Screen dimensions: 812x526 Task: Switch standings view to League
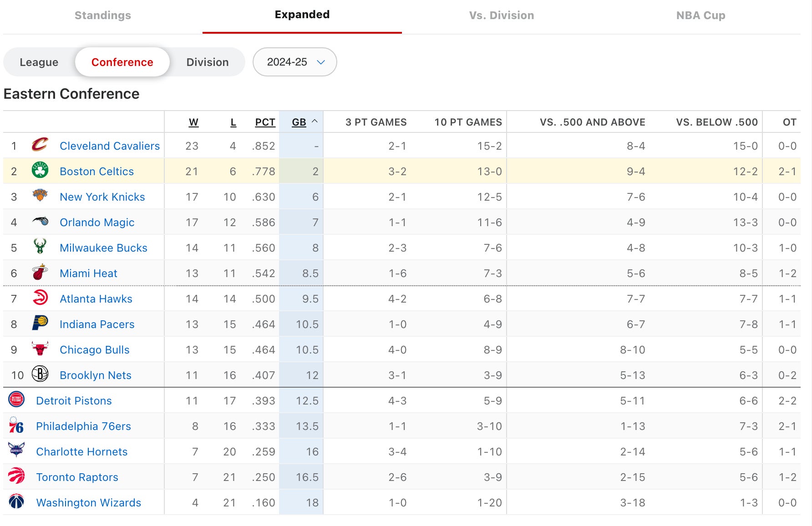[x=39, y=62]
